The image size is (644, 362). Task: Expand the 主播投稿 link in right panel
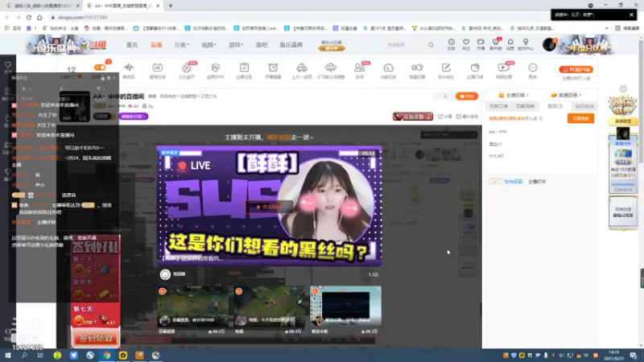pos(514,95)
